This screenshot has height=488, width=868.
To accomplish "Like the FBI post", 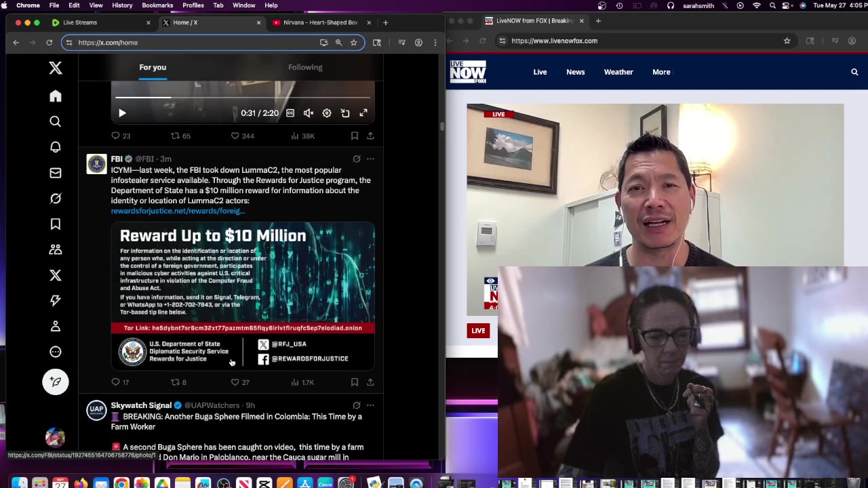I will point(240,382).
